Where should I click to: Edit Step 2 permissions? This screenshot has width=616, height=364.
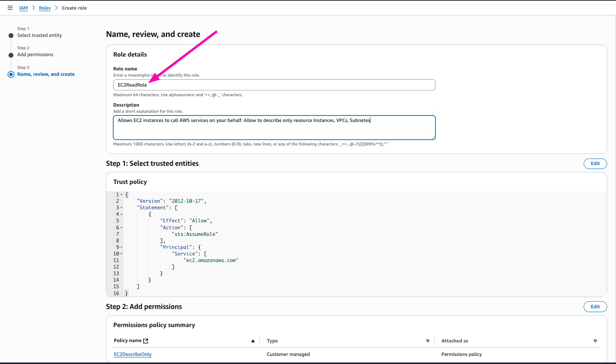pyautogui.click(x=595, y=307)
